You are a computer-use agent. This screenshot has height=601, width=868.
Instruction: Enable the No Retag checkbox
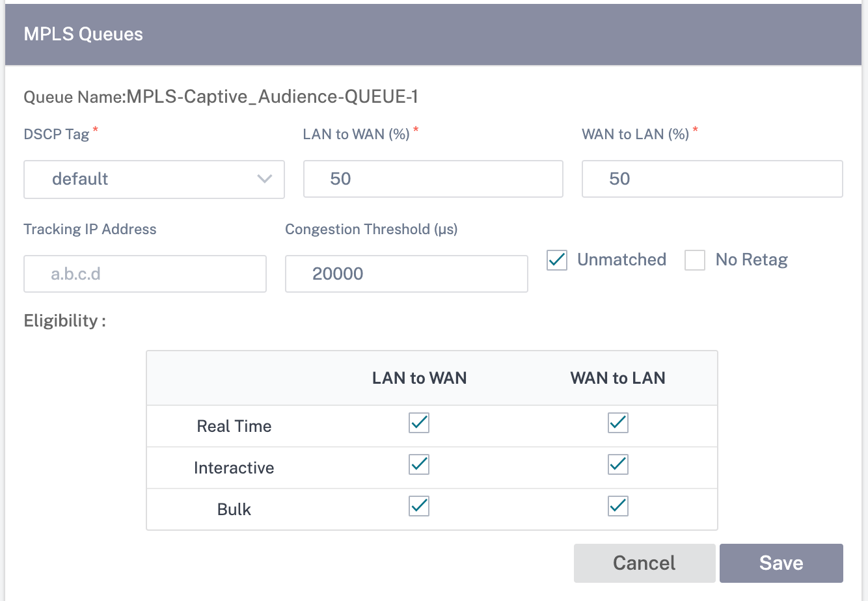(695, 260)
